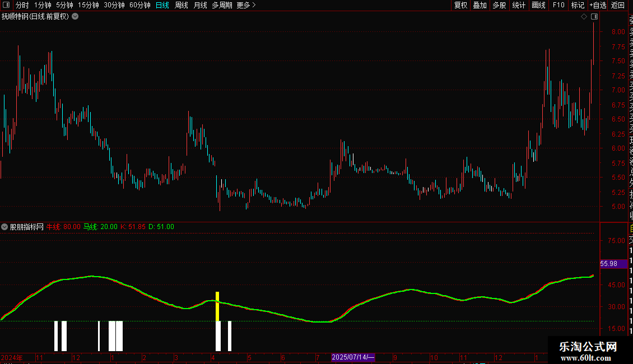This screenshot has height=364, width=633.
Task: Toggle the side panel icon in chart corner
Action: [594, 17]
